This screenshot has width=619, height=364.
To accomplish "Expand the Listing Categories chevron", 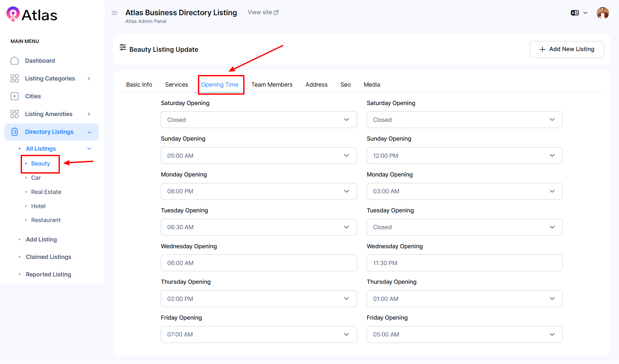I will pos(89,79).
